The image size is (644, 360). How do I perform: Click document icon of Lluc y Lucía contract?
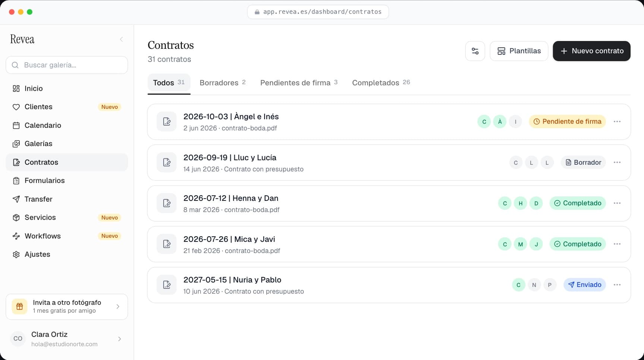(x=167, y=162)
